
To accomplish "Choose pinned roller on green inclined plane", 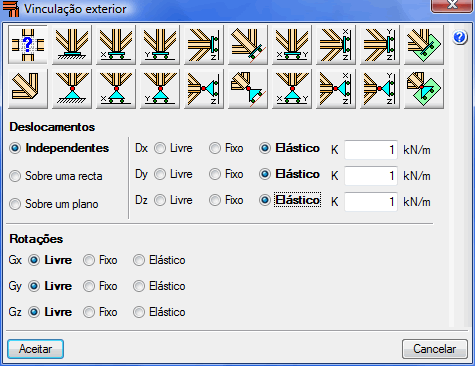I will [424, 88].
